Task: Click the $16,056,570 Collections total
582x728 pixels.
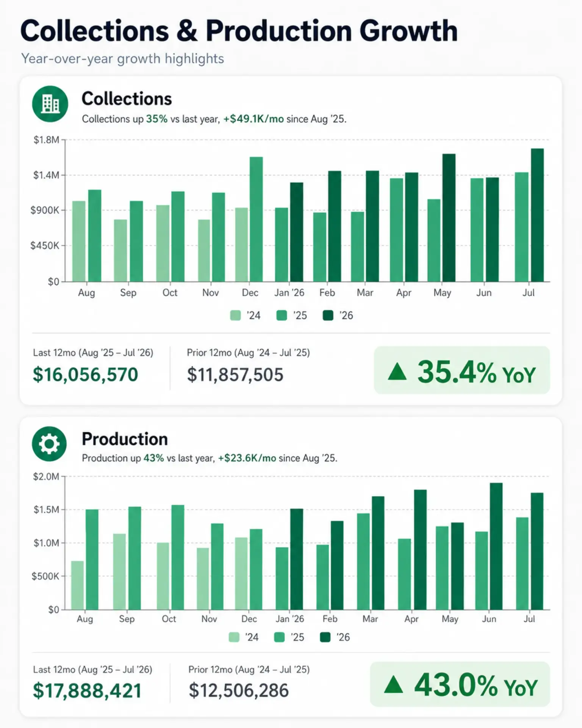Action: 85,375
